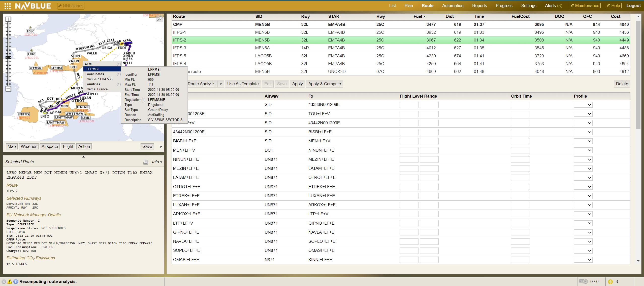This screenshot has height=286, width=644.
Task: Open Profile dropdown for LUXAN+LF+E destination row
Action: click(583, 196)
